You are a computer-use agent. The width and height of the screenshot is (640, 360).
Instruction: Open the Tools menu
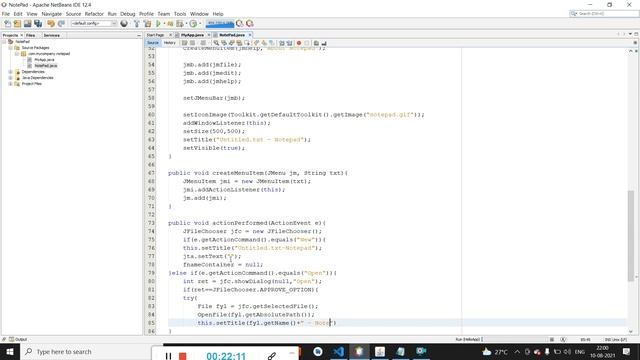pyautogui.click(x=180, y=14)
